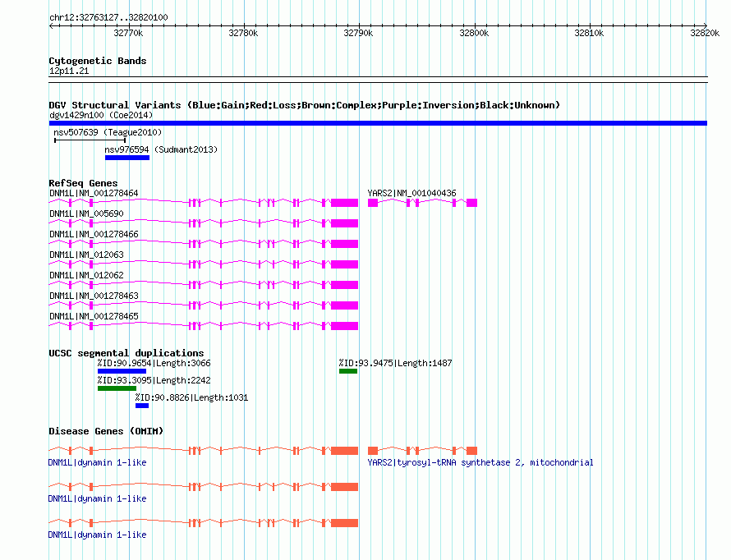Open the nsv507639 (Teague2010) label
731x560 pixels.
click(x=108, y=132)
